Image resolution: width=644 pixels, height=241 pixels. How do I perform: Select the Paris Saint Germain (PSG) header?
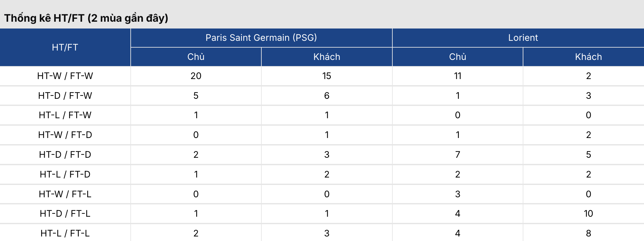coord(261,38)
